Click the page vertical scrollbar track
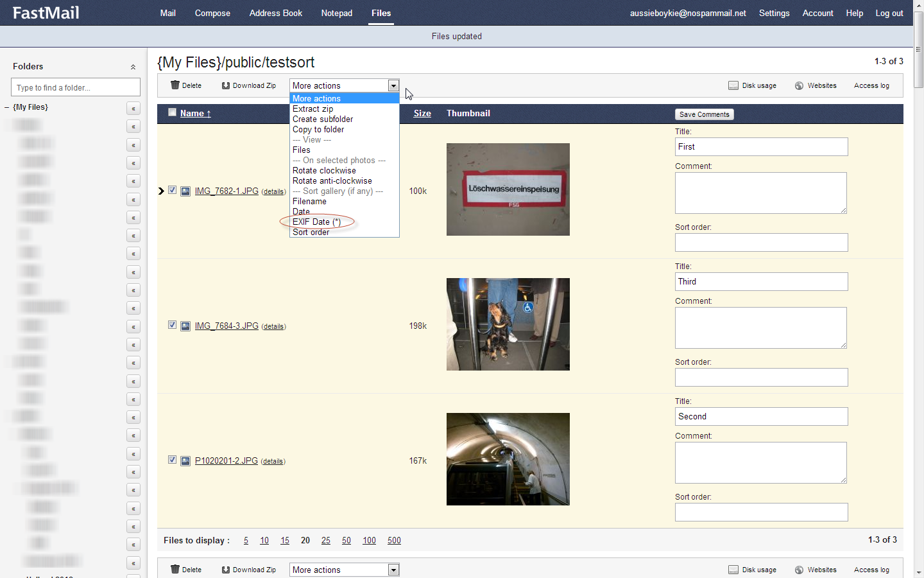Image resolution: width=924 pixels, height=578 pixels. tap(918, 321)
